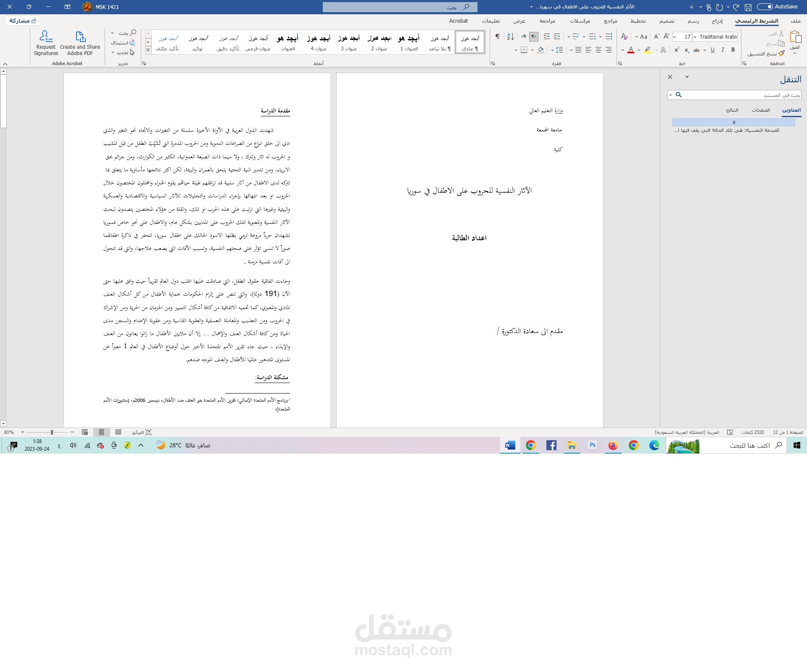
Task: Open the Change Case (Aa) menu
Action: pos(641,37)
